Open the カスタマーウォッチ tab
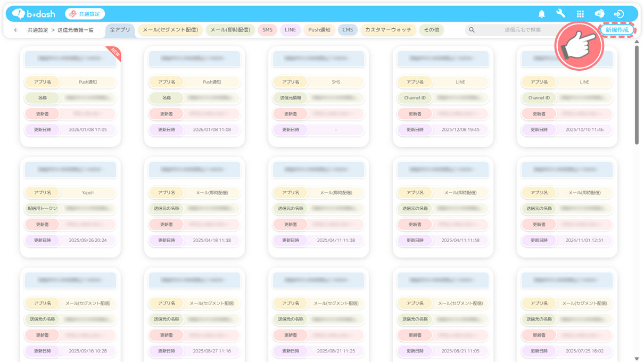Image resolution: width=644 pixels, height=362 pixels. click(388, 30)
